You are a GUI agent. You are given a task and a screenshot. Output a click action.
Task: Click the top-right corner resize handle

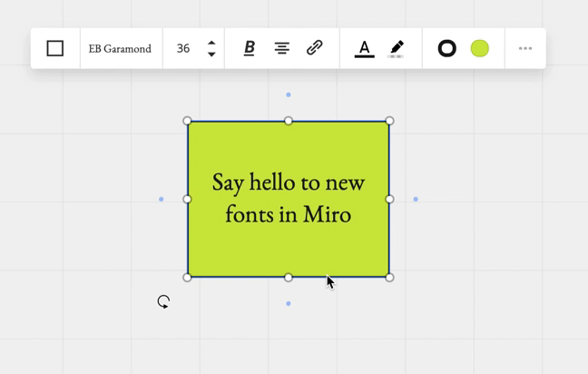point(389,121)
